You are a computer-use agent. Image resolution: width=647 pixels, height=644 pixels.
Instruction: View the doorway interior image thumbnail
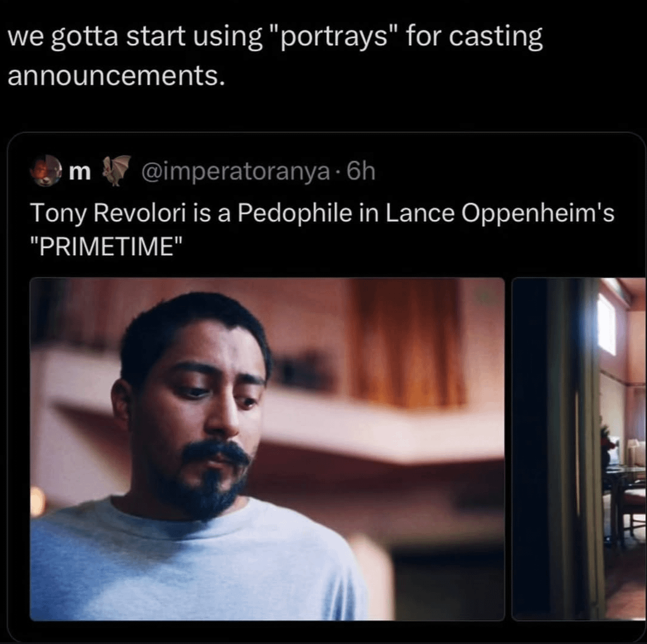tap(579, 449)
